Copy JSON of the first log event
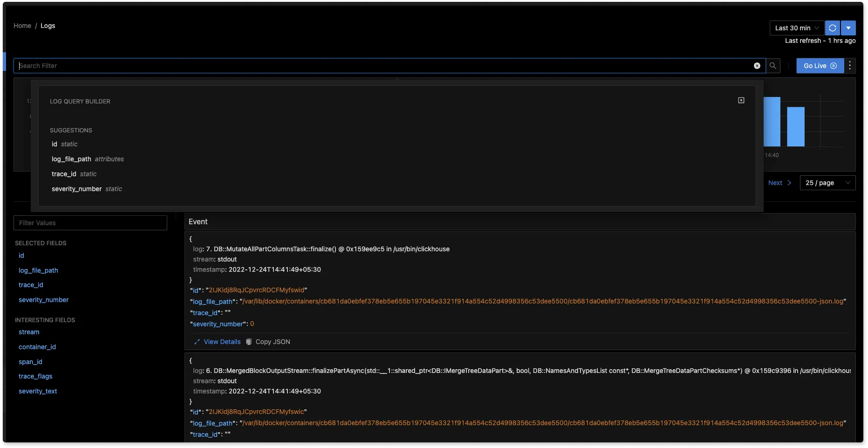 [273, 342]
